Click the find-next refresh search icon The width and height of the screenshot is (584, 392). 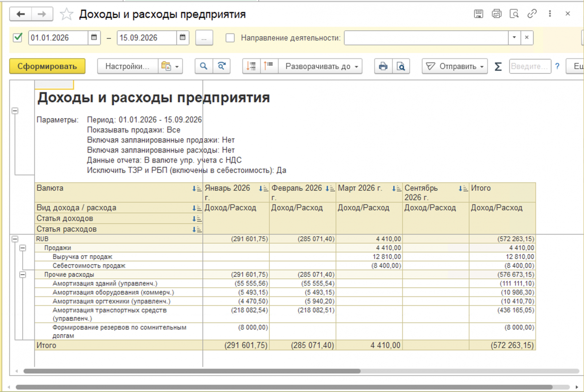point(221,66)
